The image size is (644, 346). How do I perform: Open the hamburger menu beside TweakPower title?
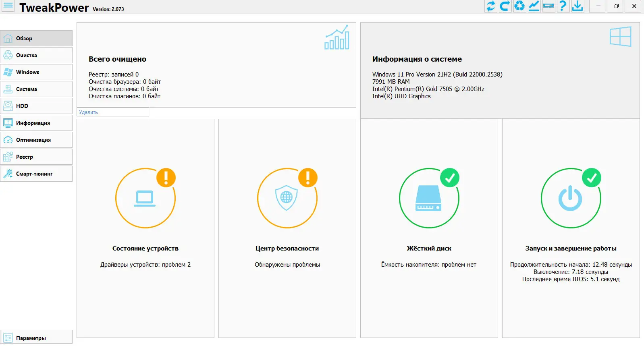pyautogui.click(x=8, y=6)
